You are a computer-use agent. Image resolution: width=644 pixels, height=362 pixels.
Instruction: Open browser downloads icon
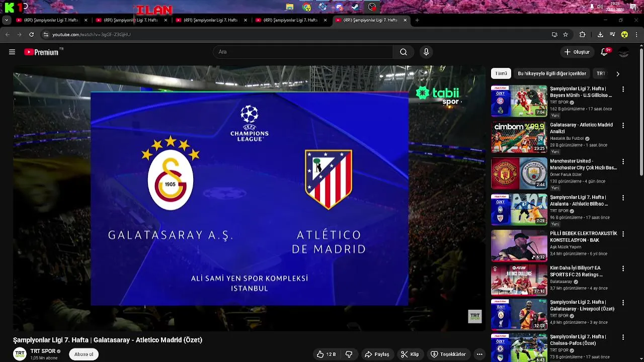[x=600, y=35]
